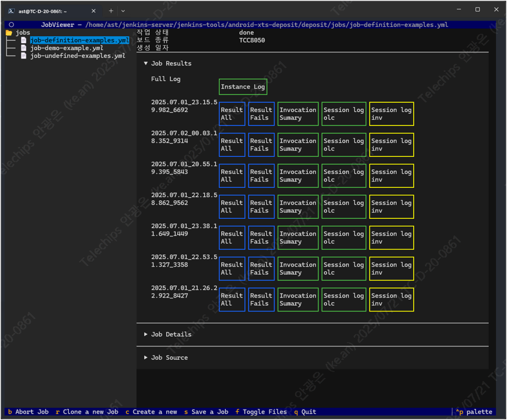Click the PowerShell icon in terminal tab
The height and width of the screenshot is (420, 507).
(12, 10)
